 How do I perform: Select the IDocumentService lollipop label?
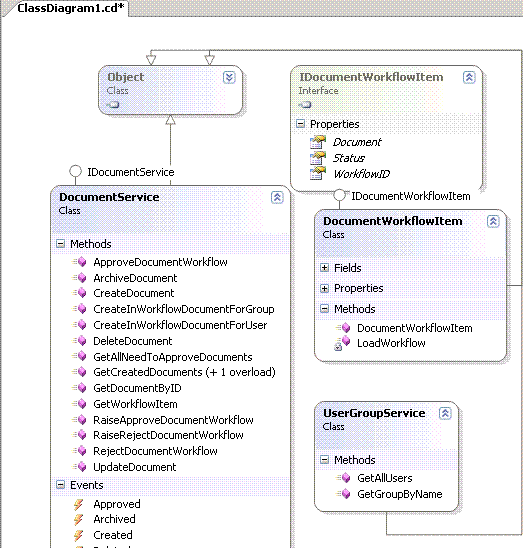click(131, 172)
